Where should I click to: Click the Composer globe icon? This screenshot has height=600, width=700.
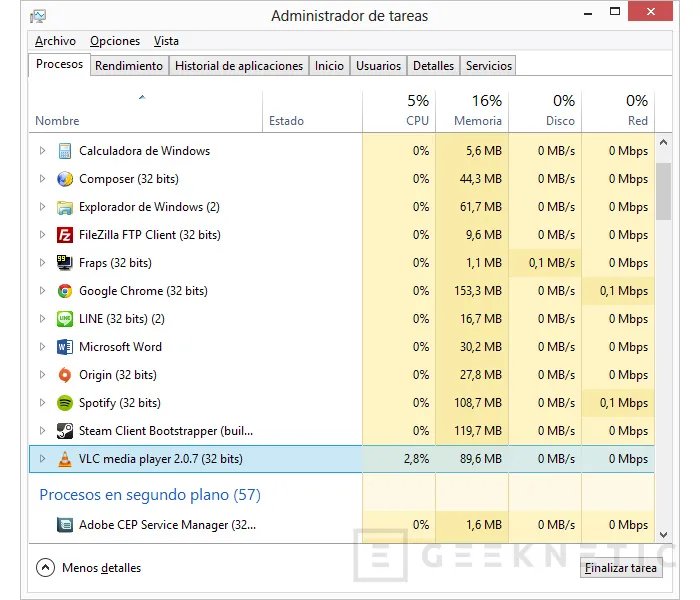click(65, 179)
